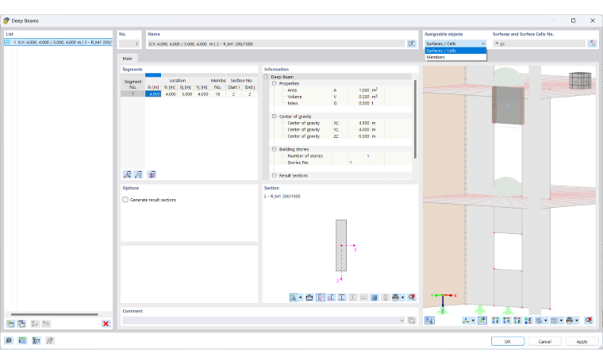The width and height of the screenshot is (603, 364).
Task: Select a segment graphically with the first Segments tool
Action: coord(127,174)
